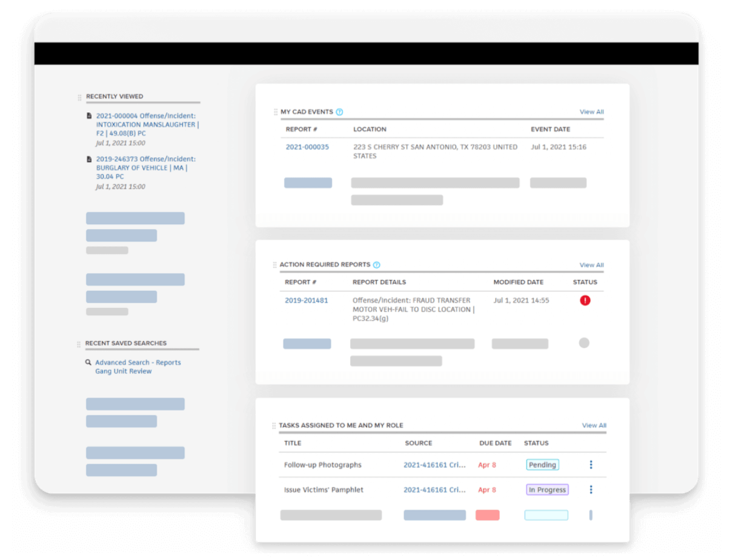Click the gray status circle in Action Required Reports
This screenshot has height=560, width=733.
pos(585,343)
